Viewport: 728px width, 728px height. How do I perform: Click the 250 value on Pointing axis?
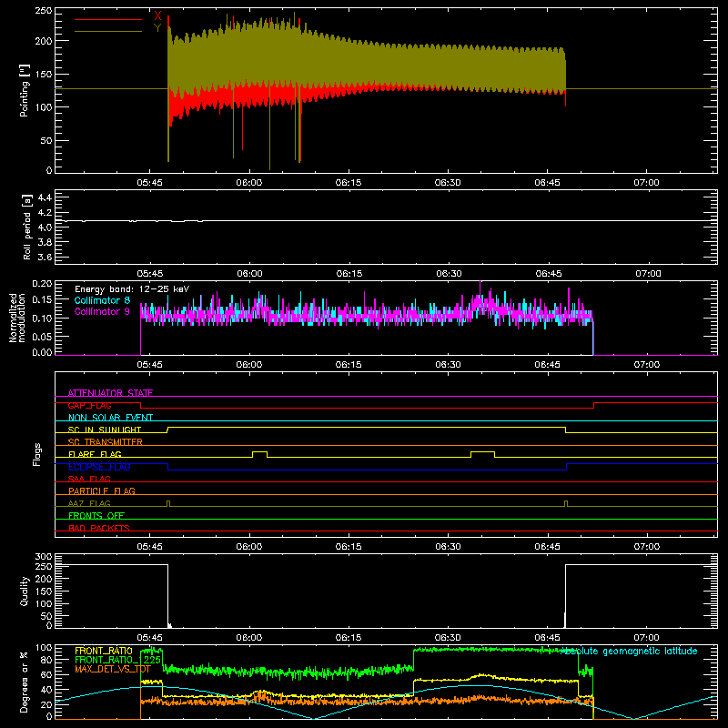[43, 11]
